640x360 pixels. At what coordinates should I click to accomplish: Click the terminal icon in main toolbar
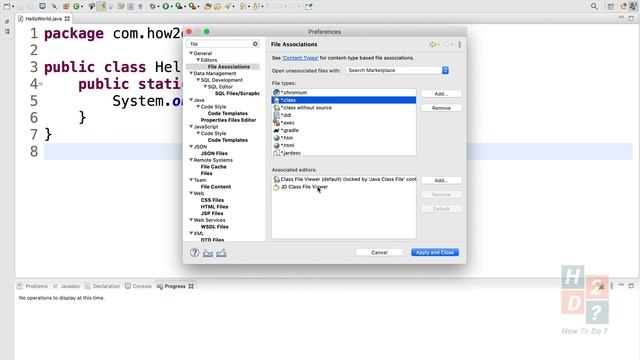coord(42,6)
